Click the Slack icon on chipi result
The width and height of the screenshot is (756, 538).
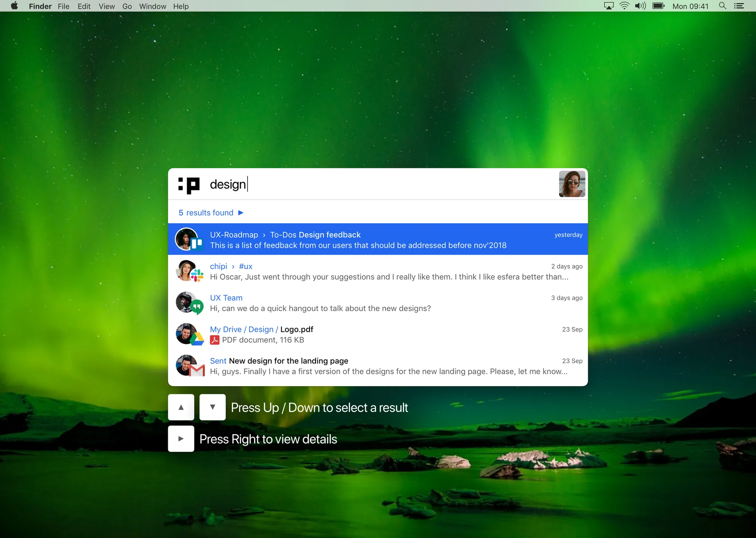[197, 275]
